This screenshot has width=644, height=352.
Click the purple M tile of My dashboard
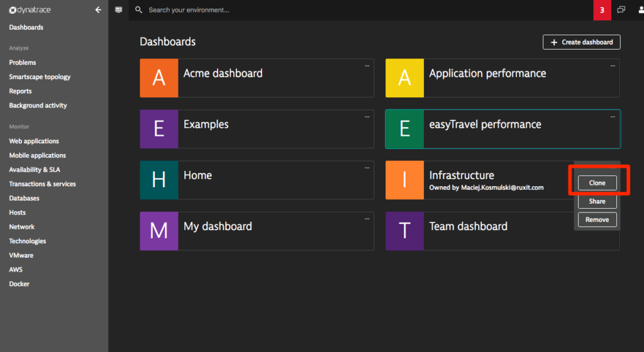(x=159, y=231)
